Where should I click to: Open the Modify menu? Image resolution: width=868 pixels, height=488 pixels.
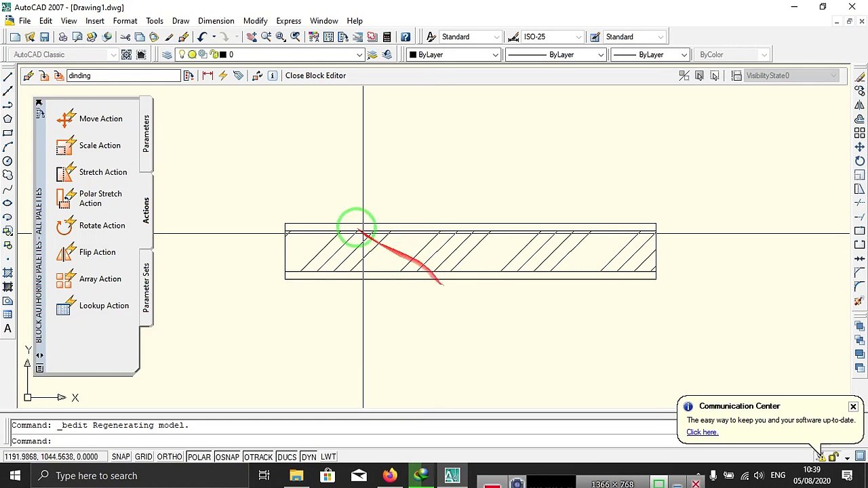coord(256,21)
